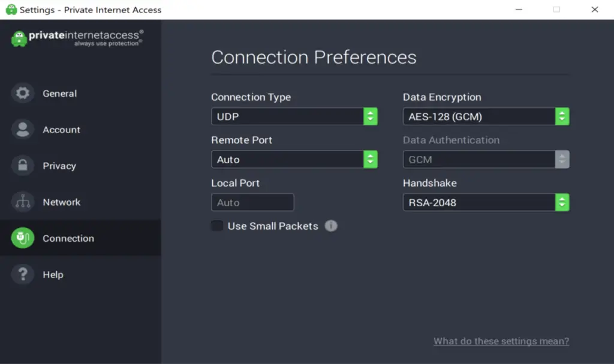Click the PIA robot icon in title bar
614x364 pixels.
pos(11,10)
